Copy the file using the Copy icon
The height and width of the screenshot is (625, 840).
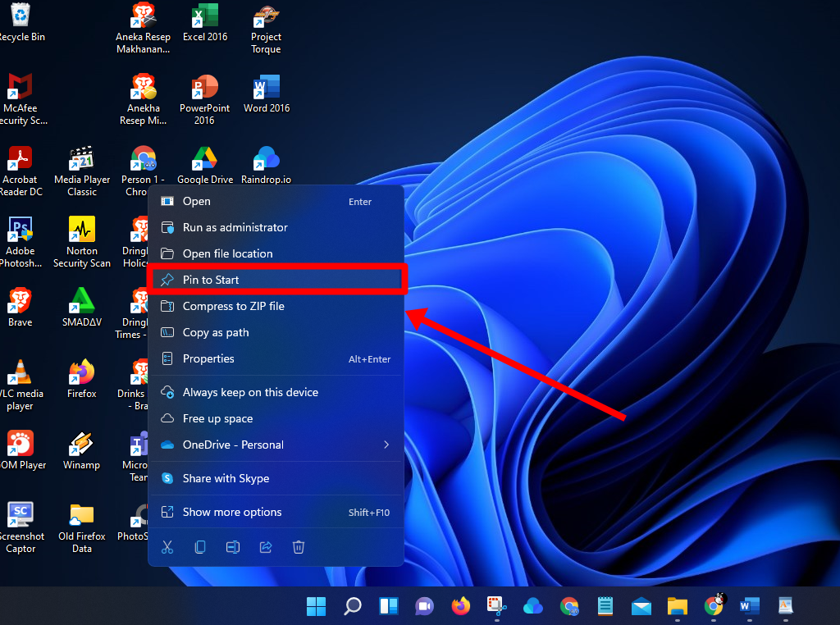click(x=199, y=546)
